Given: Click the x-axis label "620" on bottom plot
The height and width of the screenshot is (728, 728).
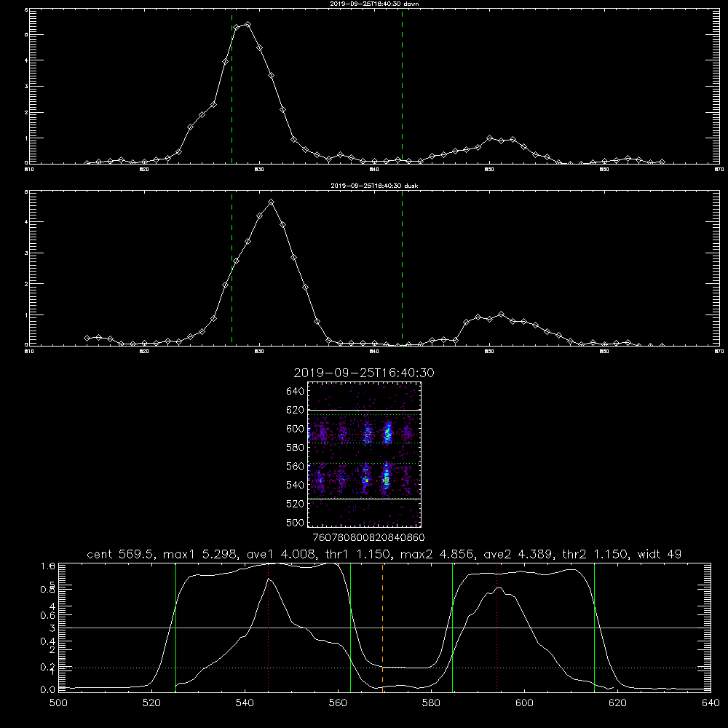Looking at the screenshot, I should point(617,703).
